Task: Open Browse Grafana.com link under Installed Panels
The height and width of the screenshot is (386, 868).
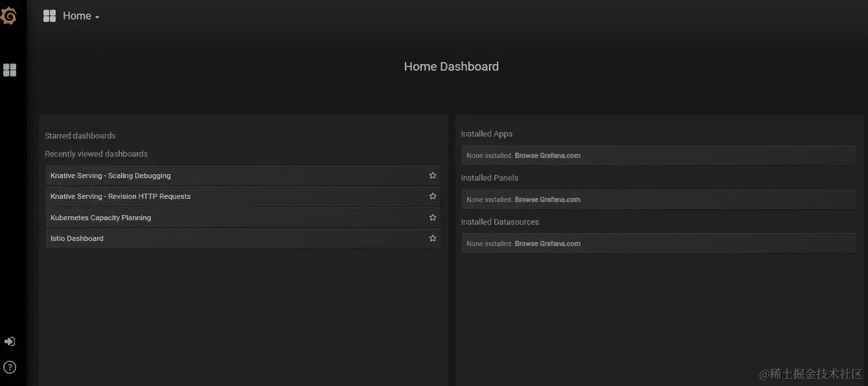Action: click(x=549, y=199)
